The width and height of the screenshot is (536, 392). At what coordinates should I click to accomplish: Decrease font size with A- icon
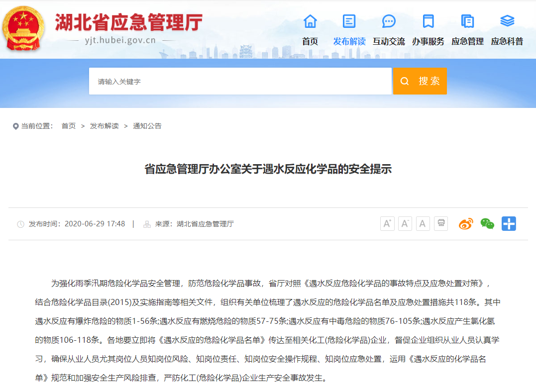coord(405,224)
